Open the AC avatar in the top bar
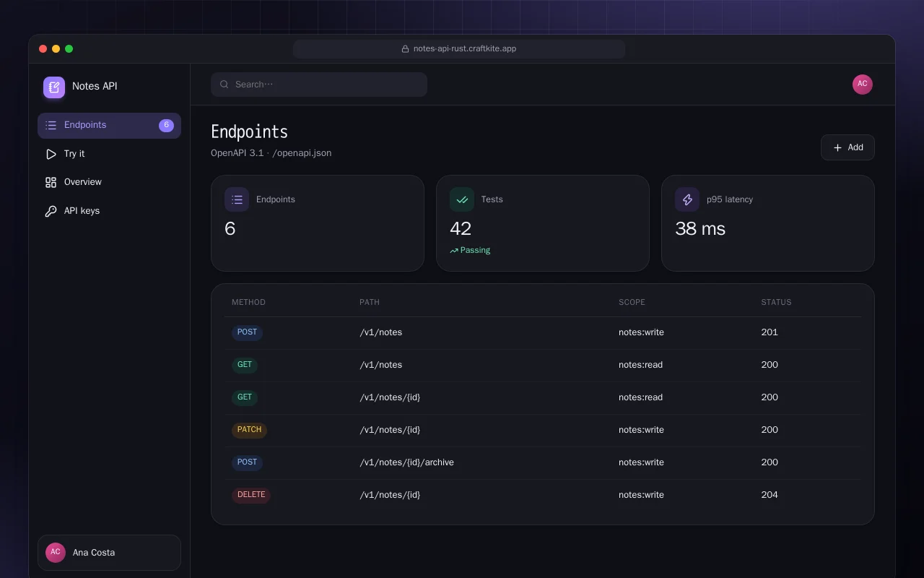The width and height of the screenshot is (924, 578). pos(863,85)
